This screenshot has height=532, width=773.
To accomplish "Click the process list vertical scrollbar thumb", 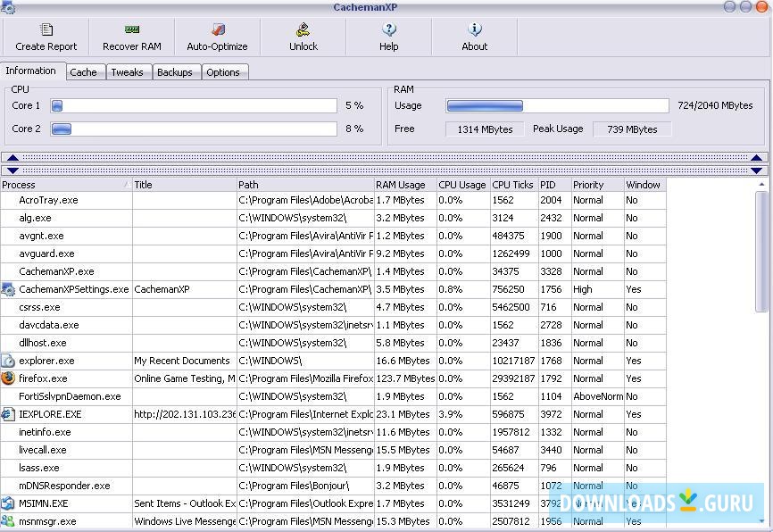I will [761, 252].
